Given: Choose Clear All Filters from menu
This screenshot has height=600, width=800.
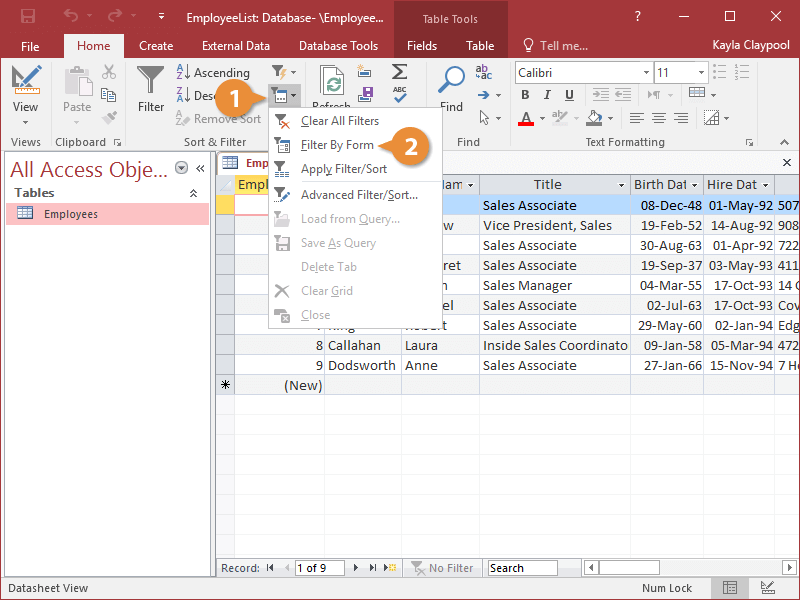Looking at the screenshot, I should pos(339,121).
